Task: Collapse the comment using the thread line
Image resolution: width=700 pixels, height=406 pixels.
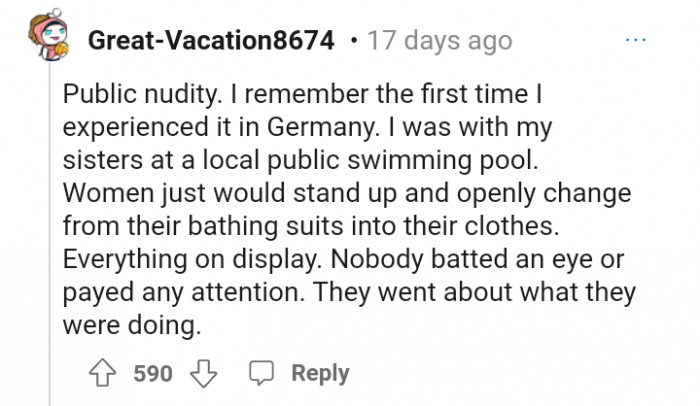Action: 50,234
